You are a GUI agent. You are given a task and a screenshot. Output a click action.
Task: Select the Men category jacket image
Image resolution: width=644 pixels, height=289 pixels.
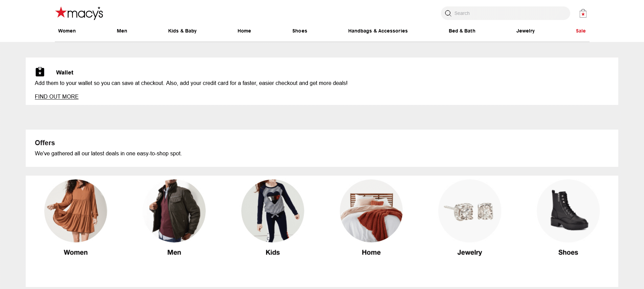tap(174, 211)
